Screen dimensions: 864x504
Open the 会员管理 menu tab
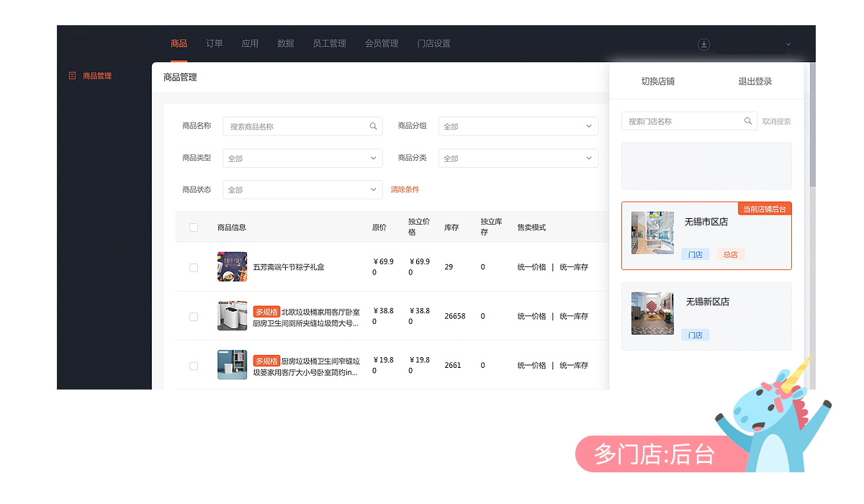[382, 44]
